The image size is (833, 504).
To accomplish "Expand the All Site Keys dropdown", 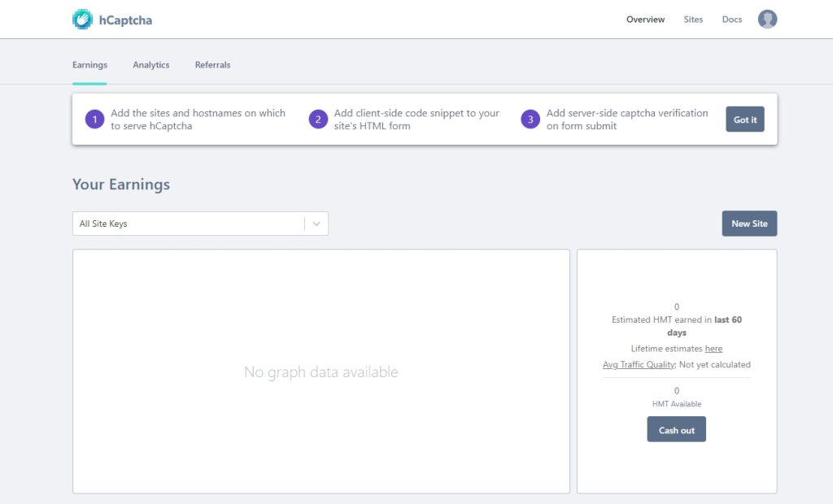I will [200, 223].
